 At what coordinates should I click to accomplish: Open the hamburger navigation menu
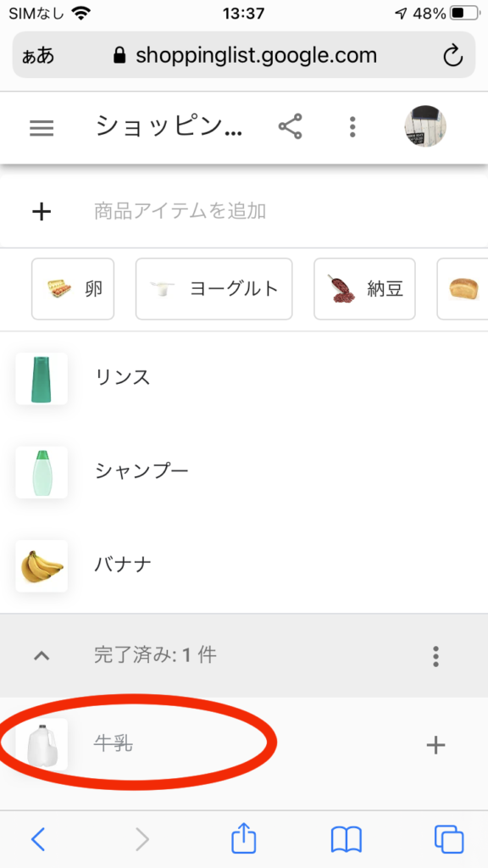coord(42,129)
